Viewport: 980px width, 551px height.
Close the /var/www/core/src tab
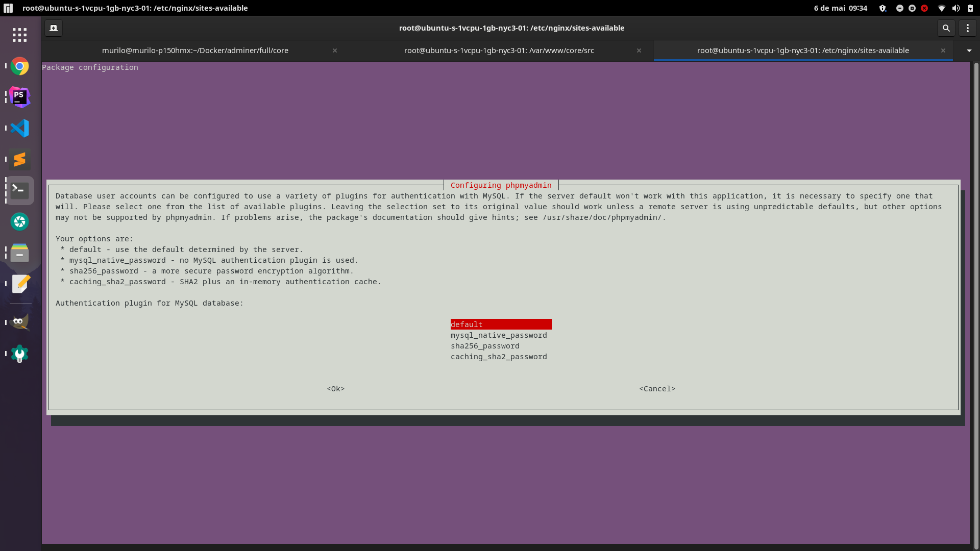[639, 51]
